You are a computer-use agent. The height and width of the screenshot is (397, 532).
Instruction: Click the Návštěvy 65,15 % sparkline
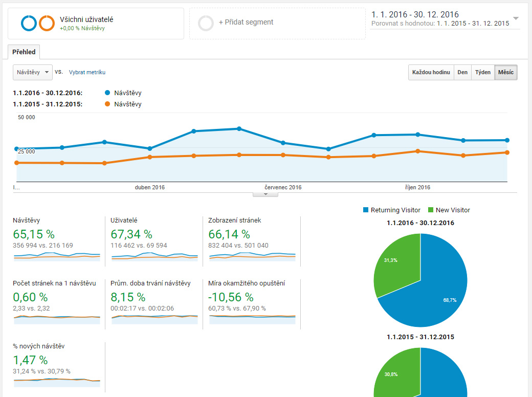[x=57, y=256]
